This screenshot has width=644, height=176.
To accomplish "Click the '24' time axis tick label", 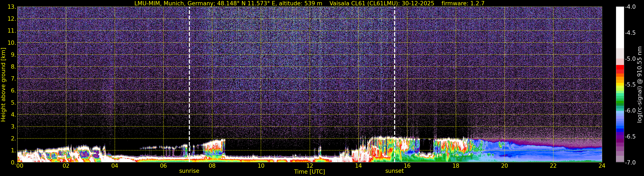I will [602, 166].
